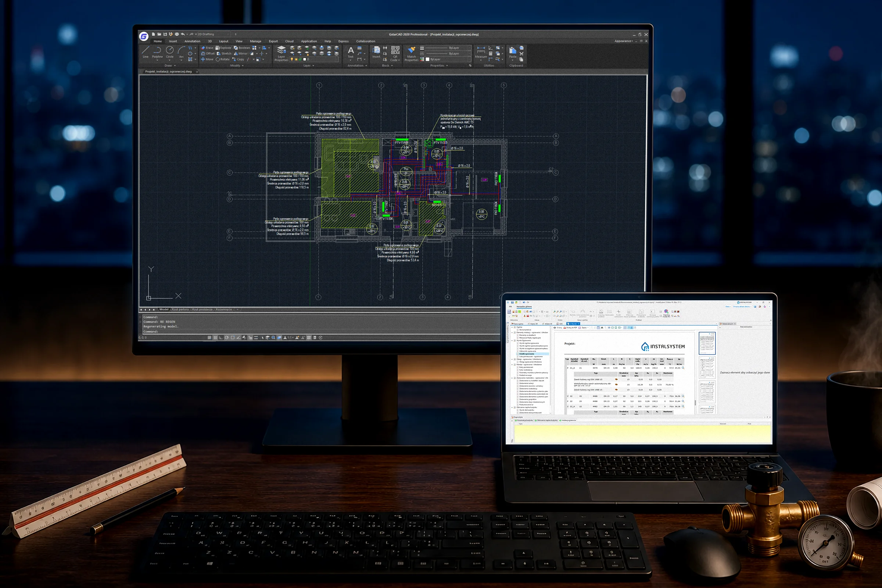Select first page thumbnail in InstalSystem

tap(707, 343)
